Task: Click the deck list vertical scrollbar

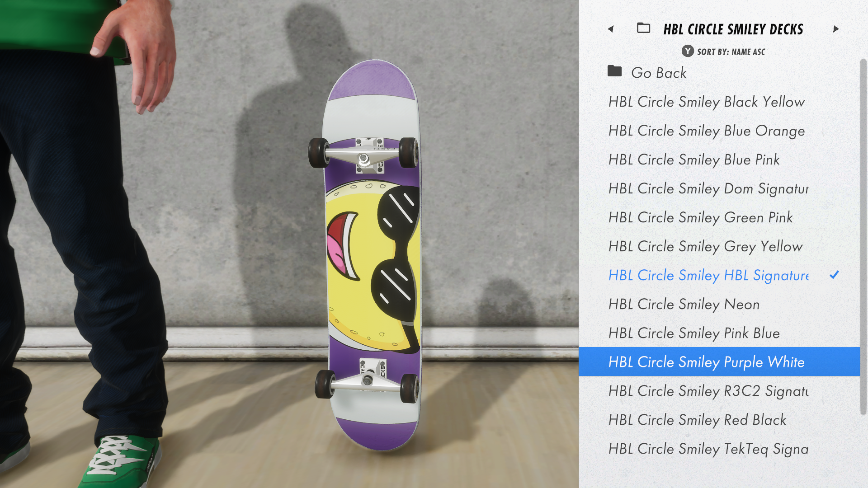Action: (x=863, y=236)
